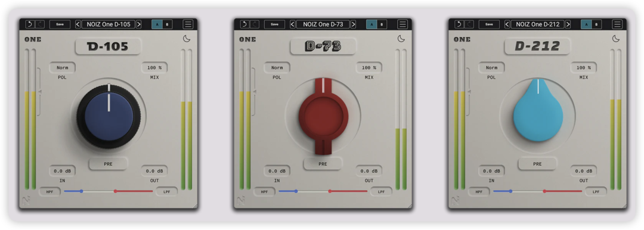This screenshot has width=644, height=230.
Task: Click Save button in D-212 plugin
Action: 489,24
